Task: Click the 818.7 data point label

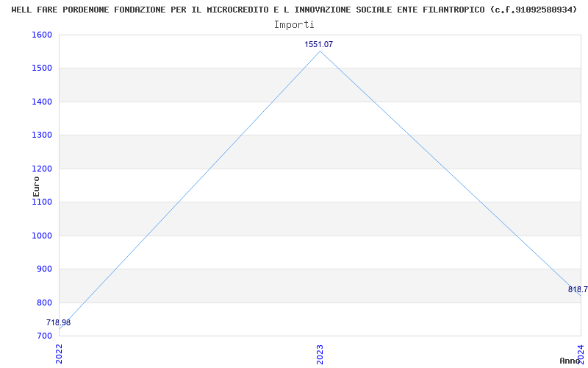Action: pyautogui.click(x=578, y=289)
